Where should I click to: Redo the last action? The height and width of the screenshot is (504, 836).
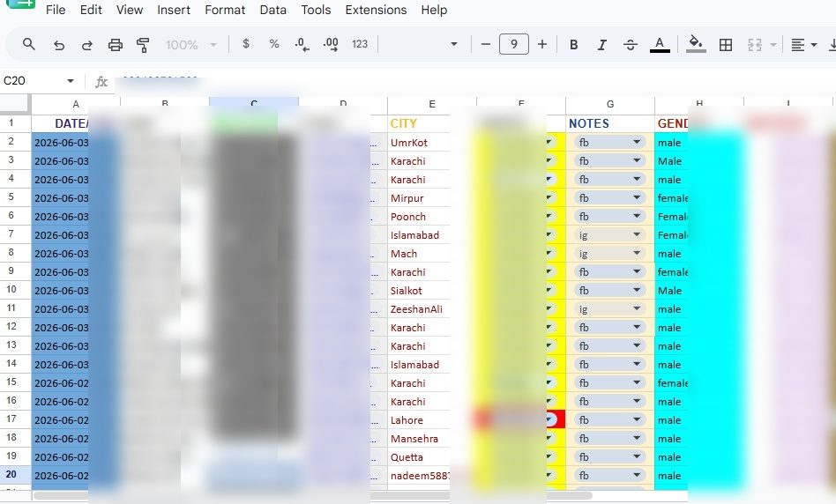87,45
